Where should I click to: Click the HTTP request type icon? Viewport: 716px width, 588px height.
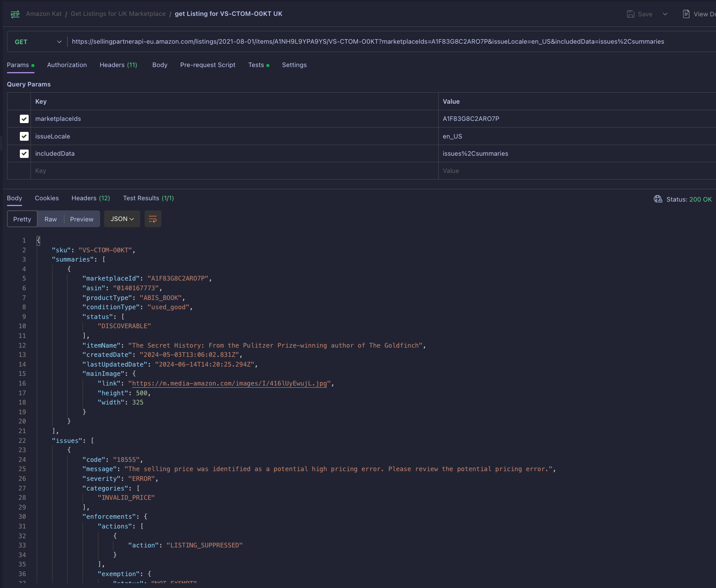coord(15,14)
